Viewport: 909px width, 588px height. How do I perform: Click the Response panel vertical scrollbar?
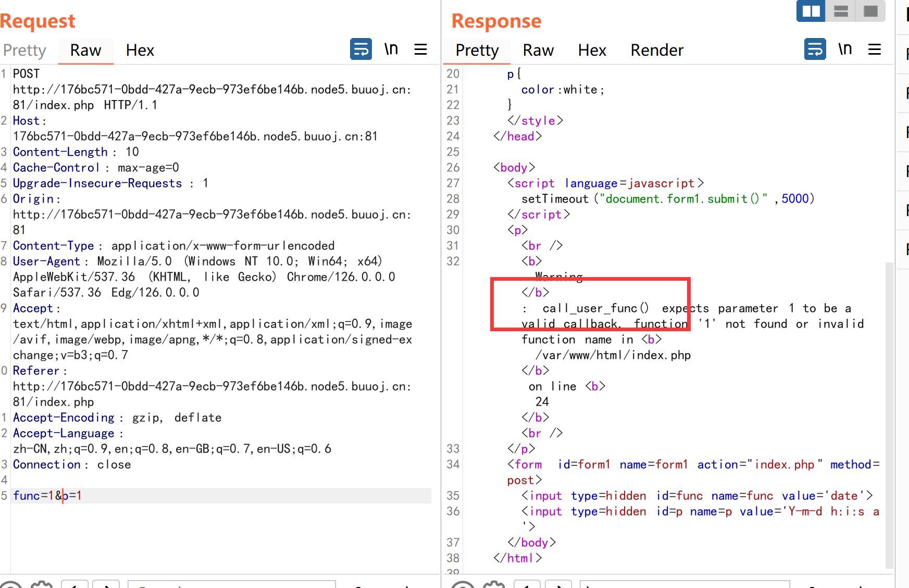889,416
